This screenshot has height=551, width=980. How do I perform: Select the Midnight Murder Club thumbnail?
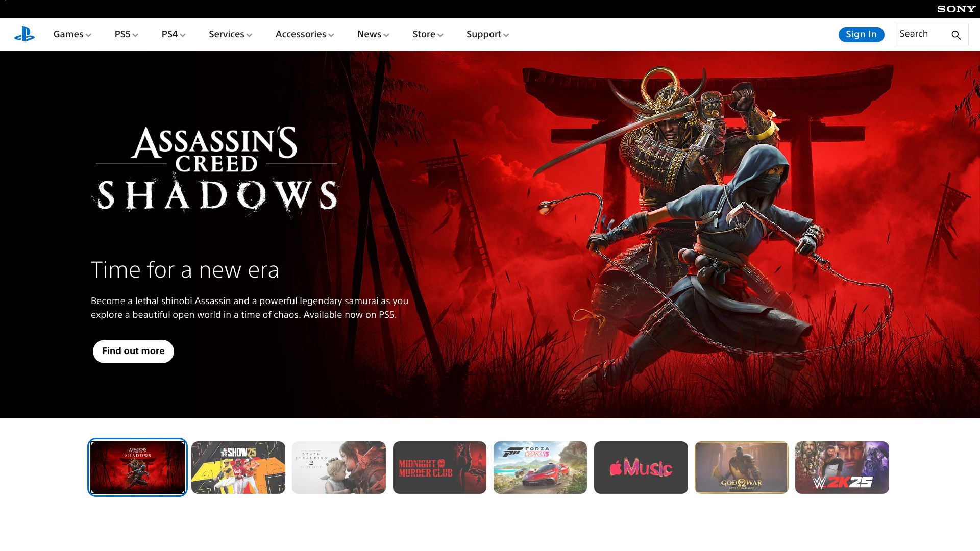tap(439, 467)
